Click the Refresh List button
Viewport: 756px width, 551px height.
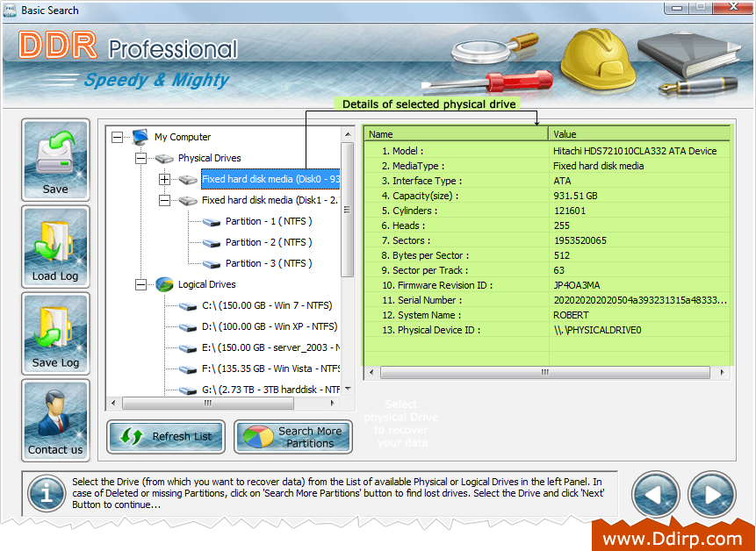pyautogui.click(x=166, y=437)
